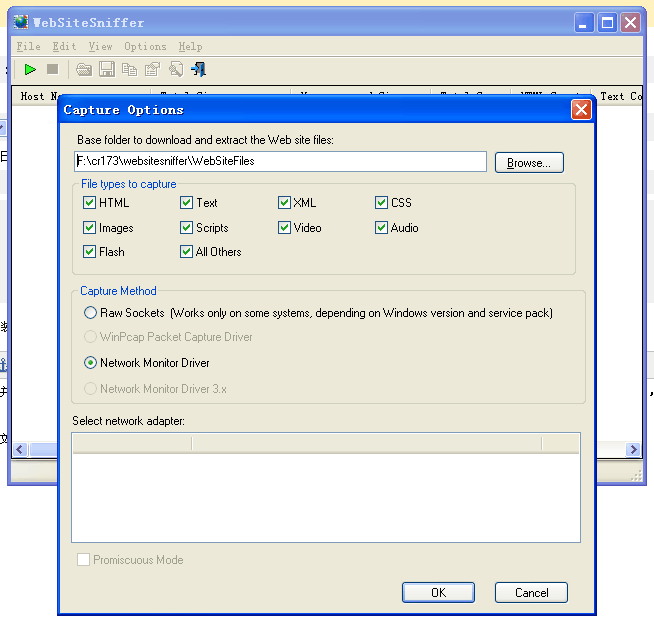Screen dimensions: 654x619
Task: Toggle the Audio capture checkbox
Action: (382, 228)
